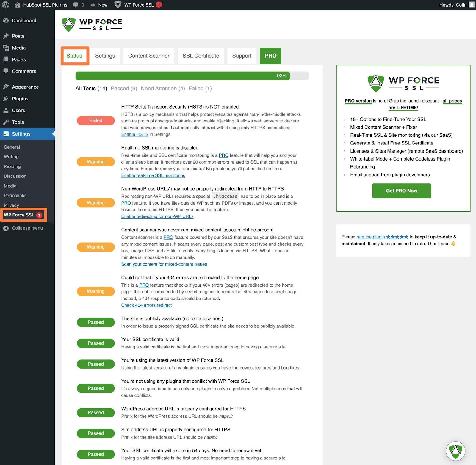
Task: Click PRO link in 404 errors description
Action: (144, 285)
